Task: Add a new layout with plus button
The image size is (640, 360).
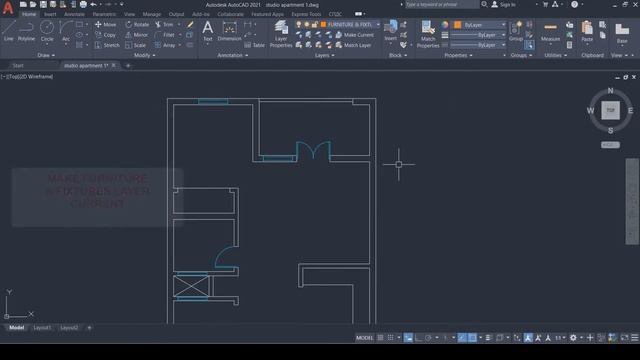Action: [89, 327]
